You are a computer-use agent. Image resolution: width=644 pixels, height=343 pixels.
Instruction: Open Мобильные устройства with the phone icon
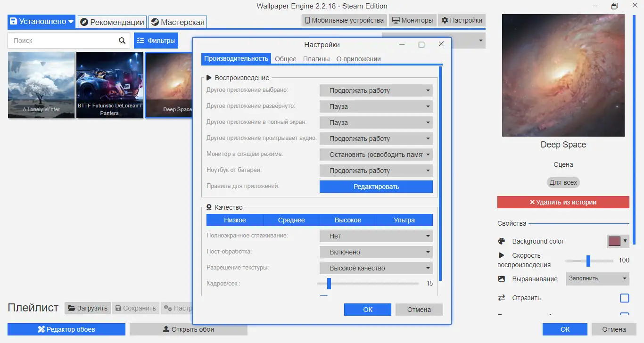(x=307, y=20)
